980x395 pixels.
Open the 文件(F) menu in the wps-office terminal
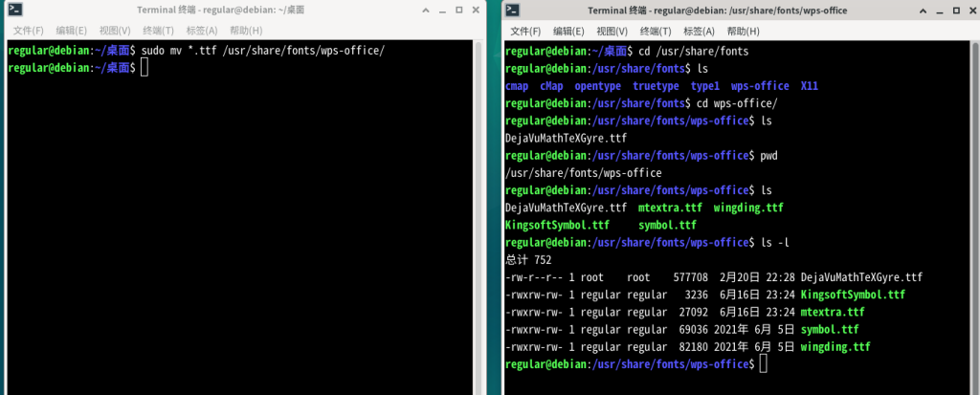[525, 31]
